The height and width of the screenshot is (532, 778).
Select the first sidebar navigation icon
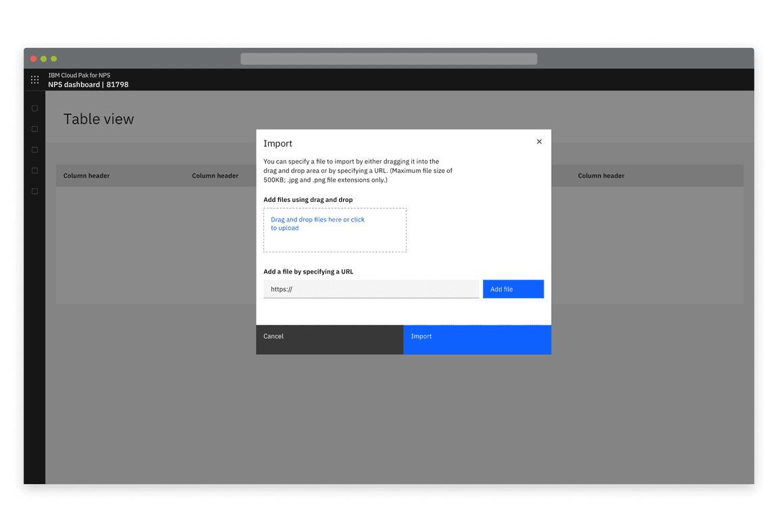pyautogui.click(x=34, y=108)
